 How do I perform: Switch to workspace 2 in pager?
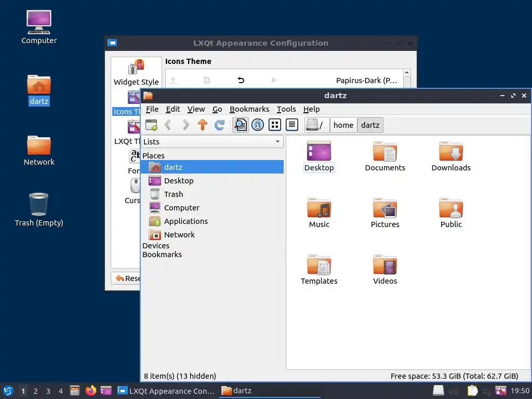(36, 391)
